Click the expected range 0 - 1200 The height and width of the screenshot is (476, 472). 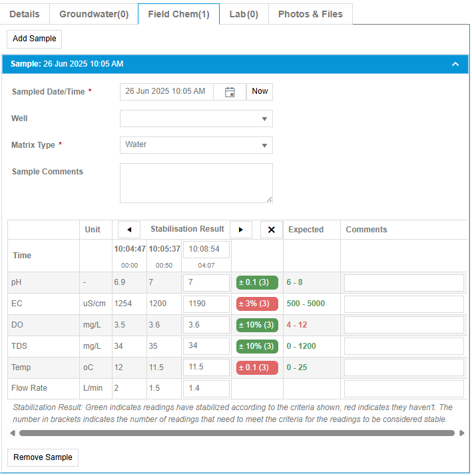[x=301, y=346]
